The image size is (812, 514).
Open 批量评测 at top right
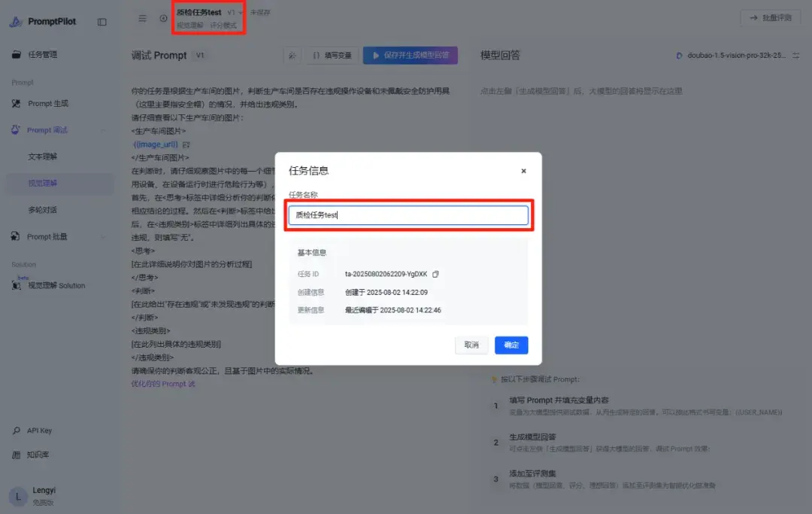tap(771, 18)
